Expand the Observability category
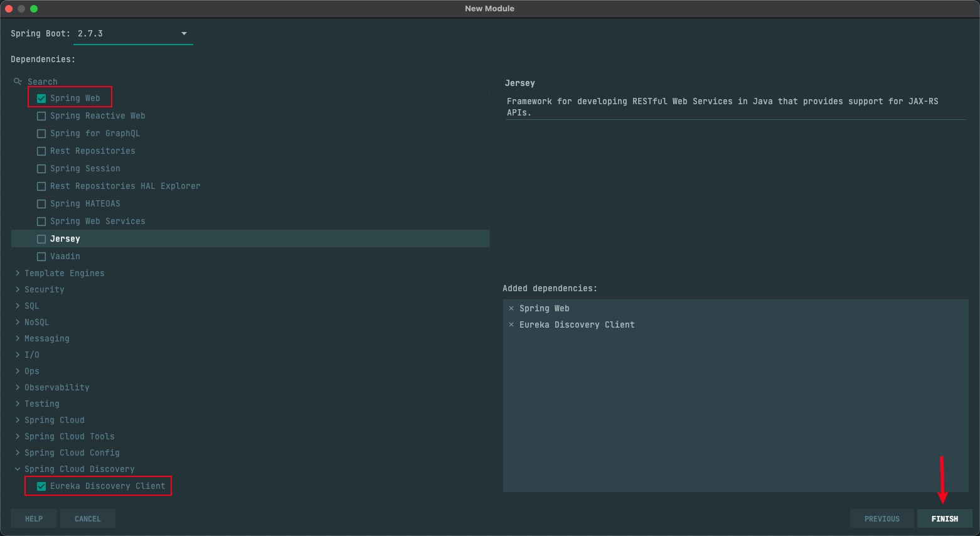This screenshot has height=536, width=980. tap(18, 387)
